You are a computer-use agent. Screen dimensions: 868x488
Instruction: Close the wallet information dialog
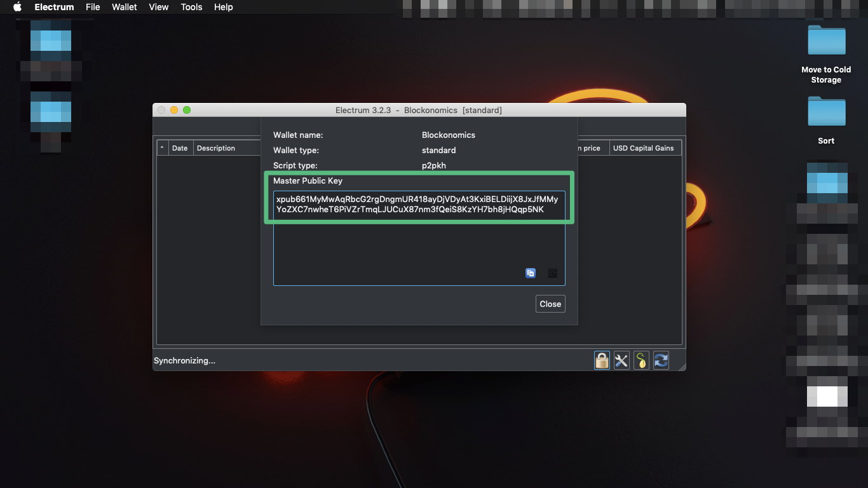click(550, 304)
